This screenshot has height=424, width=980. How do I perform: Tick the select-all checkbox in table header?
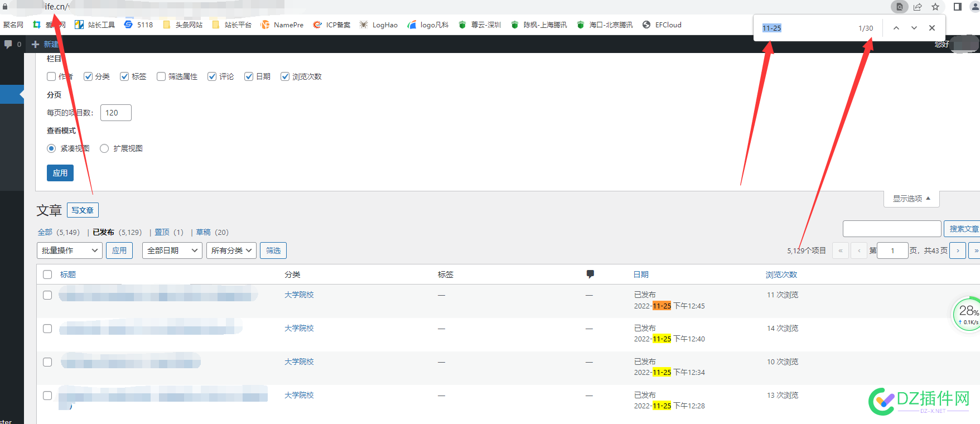click(47, 274)
